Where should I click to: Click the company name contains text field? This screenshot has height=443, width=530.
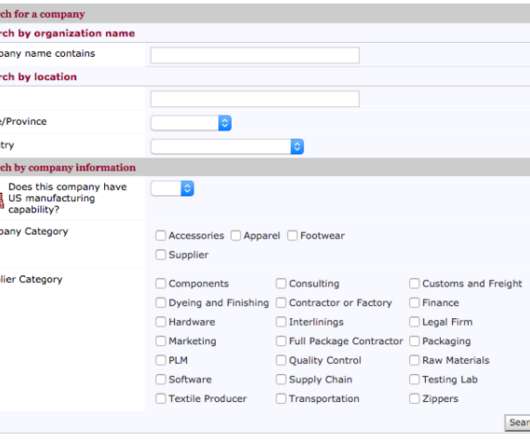(255, 55)
